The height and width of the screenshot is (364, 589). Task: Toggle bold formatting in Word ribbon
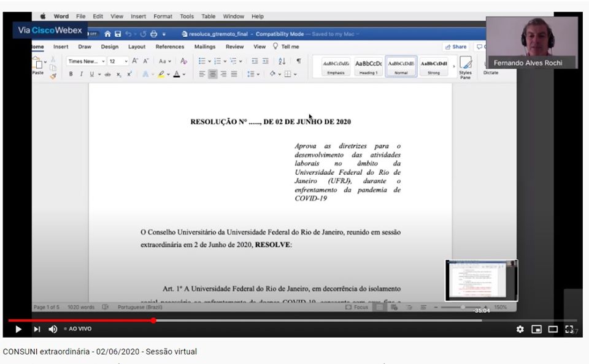point(71,74)
